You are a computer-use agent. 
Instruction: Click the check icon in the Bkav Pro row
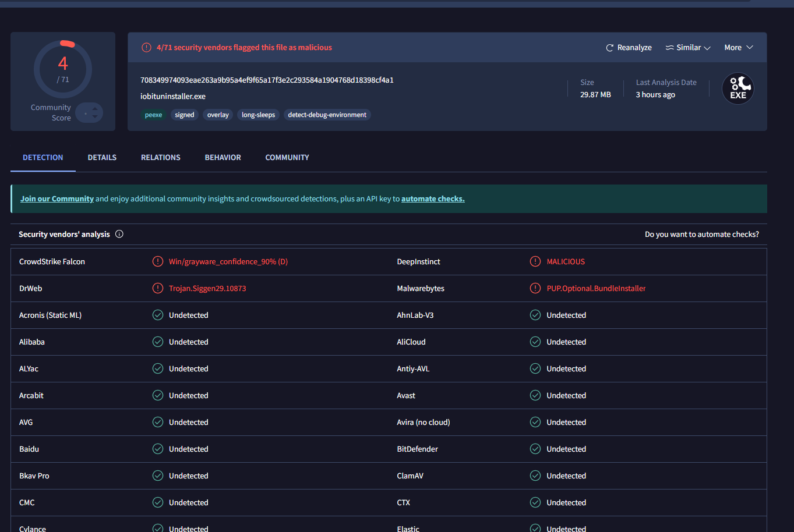158,476
